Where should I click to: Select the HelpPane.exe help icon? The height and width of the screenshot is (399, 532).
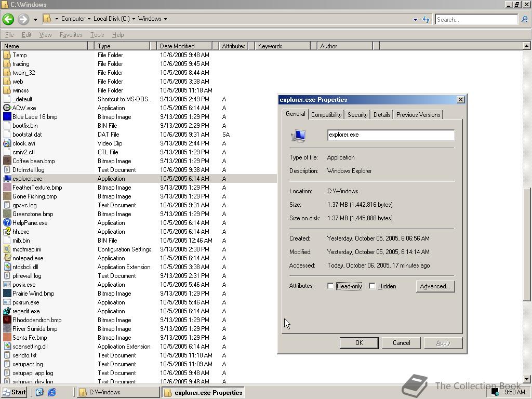click(7, 222)
